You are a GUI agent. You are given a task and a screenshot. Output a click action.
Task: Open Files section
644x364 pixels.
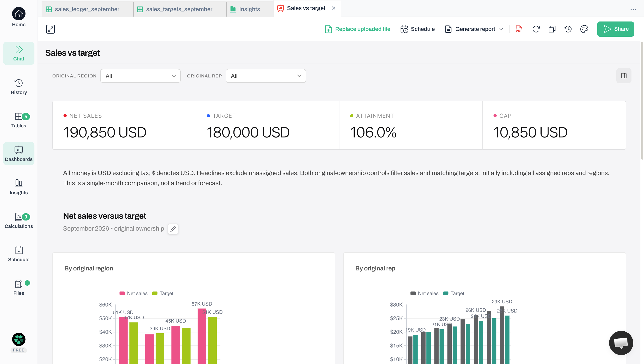pos(19,287)
